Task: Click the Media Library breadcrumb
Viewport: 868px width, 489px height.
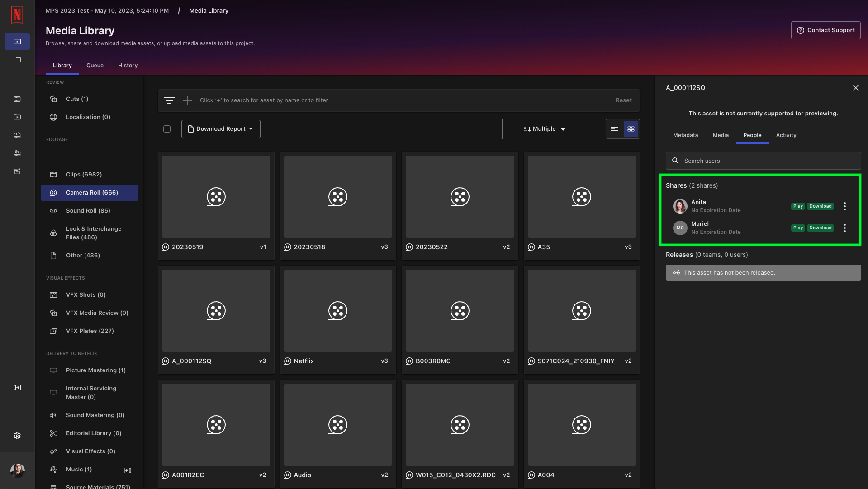Action: coord(209,10)
